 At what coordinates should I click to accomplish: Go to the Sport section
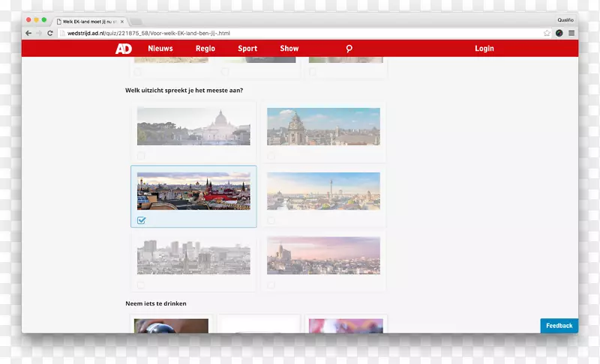tap(247, 49)
